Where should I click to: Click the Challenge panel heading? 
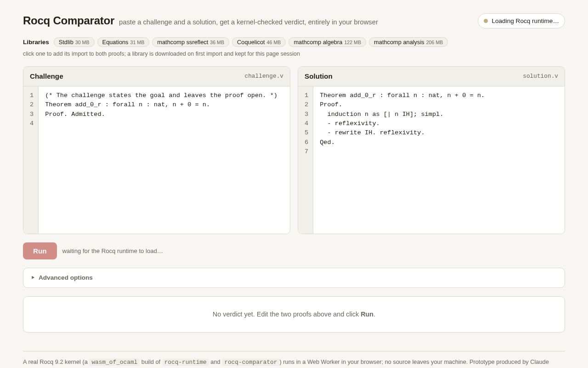point(46,76)
